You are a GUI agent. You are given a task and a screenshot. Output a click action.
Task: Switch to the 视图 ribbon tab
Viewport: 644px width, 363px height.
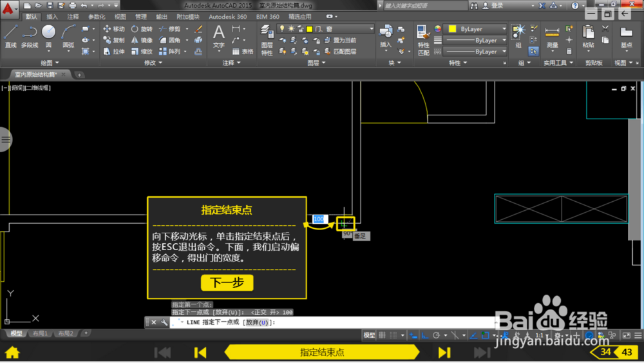point(120,17)
